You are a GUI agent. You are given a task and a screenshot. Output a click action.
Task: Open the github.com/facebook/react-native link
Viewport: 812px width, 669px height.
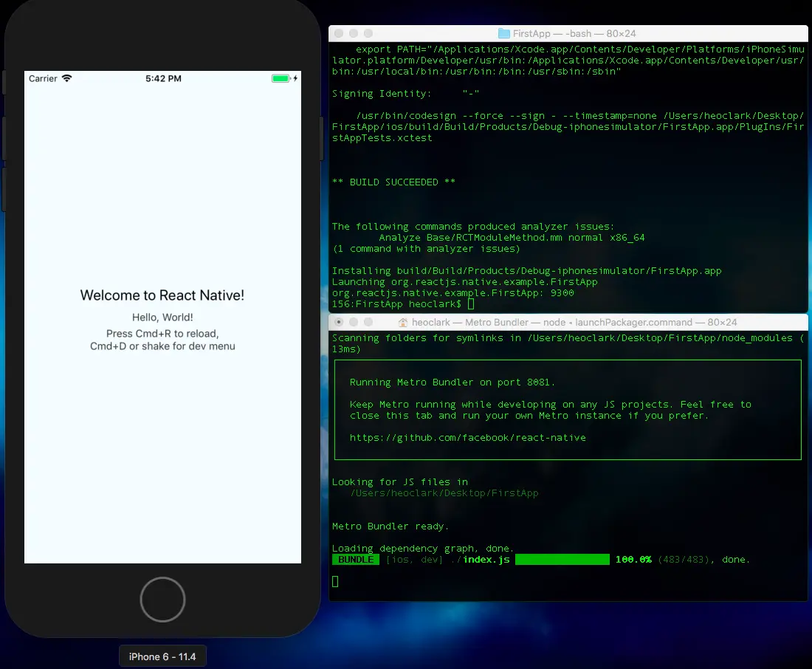[467, 437]
